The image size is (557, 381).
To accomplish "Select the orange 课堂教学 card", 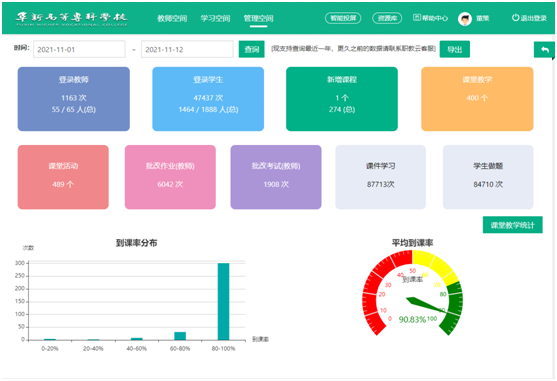I will (477, 99).
